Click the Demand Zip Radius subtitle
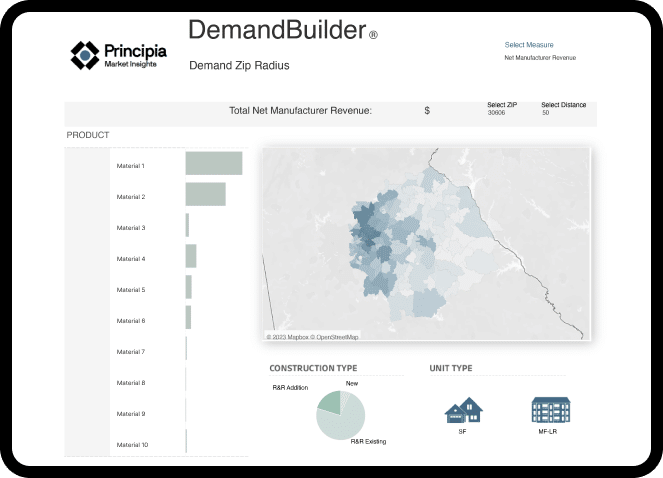 239,66
